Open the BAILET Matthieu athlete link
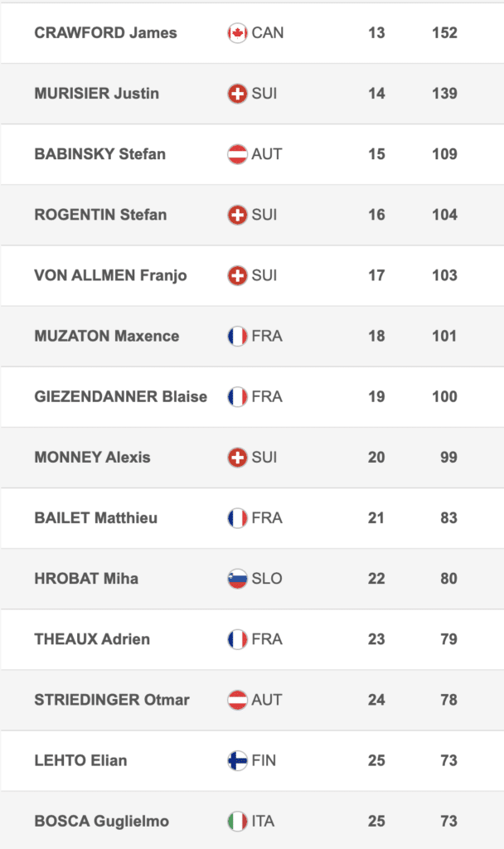Viewport: 504px width, 849px height. tap(95, 518)
